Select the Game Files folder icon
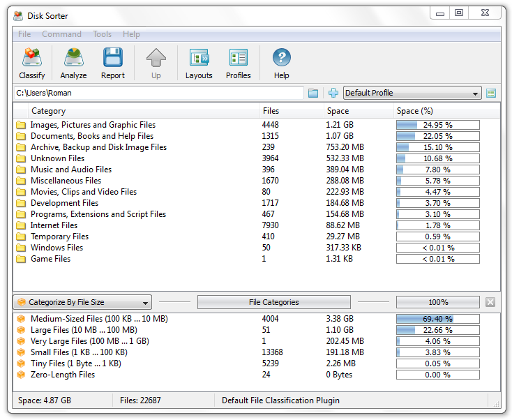512x420 pixels. click(21, 259)
